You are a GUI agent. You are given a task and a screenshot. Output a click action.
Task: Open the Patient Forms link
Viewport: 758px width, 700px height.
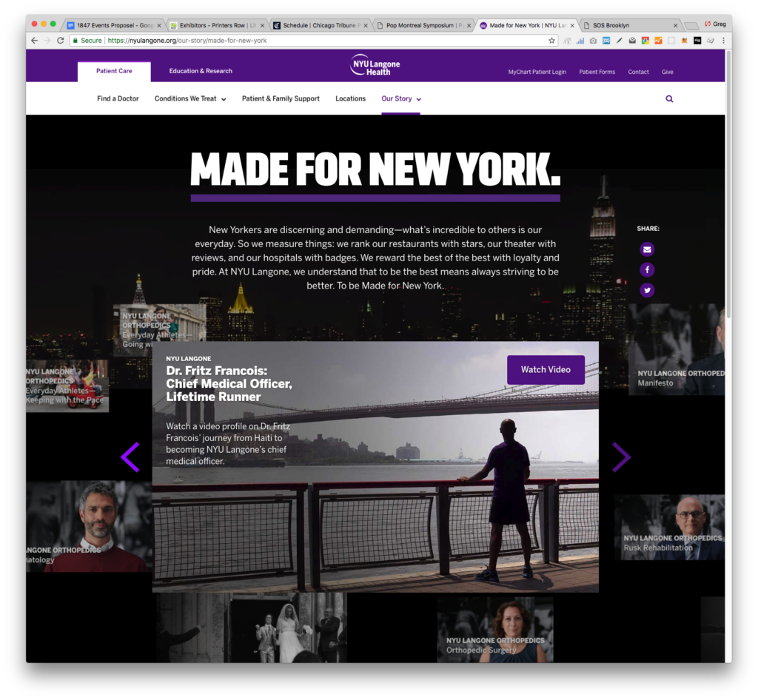597,72
